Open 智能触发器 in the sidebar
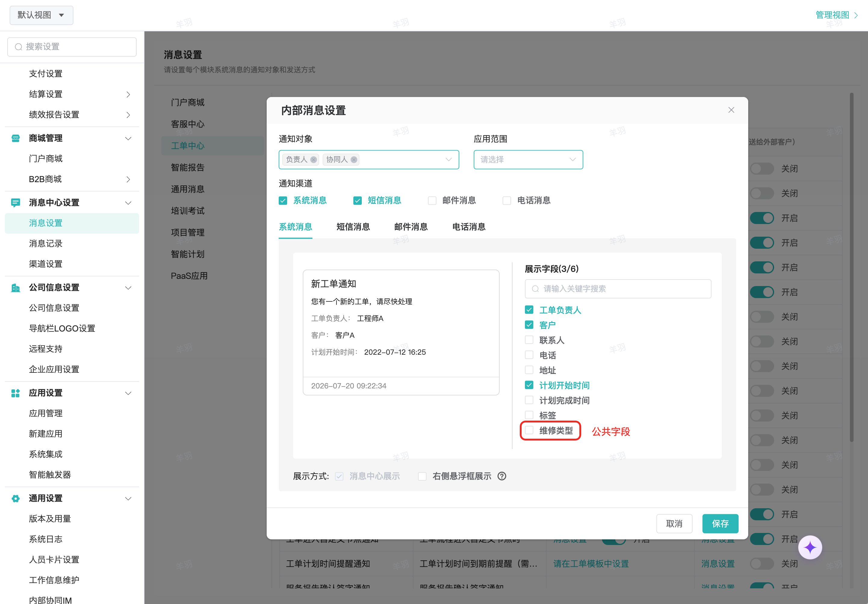Image resolution: width=868 pixels, height=604 pixels. (50, 475)
